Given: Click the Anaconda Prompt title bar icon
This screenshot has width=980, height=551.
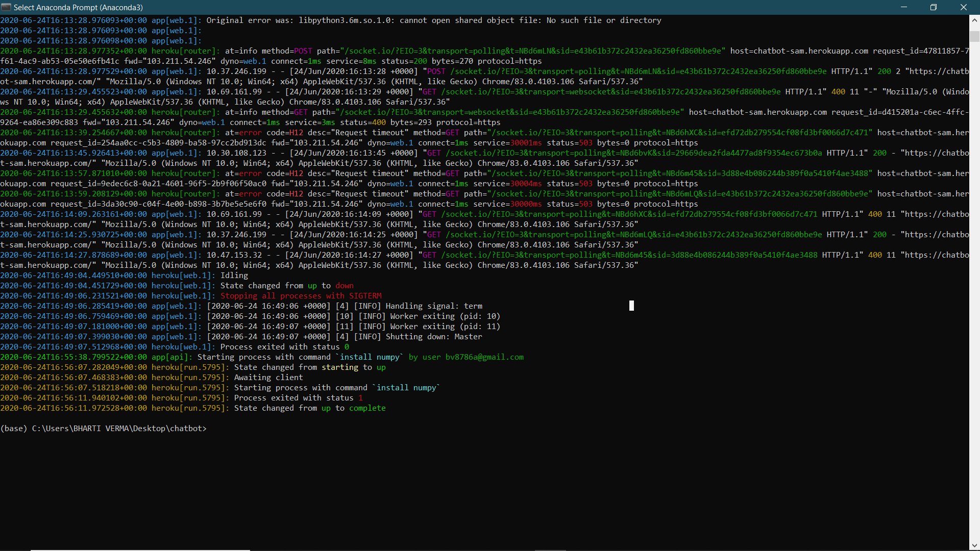Looking at the screenshot, I should 6,7.
